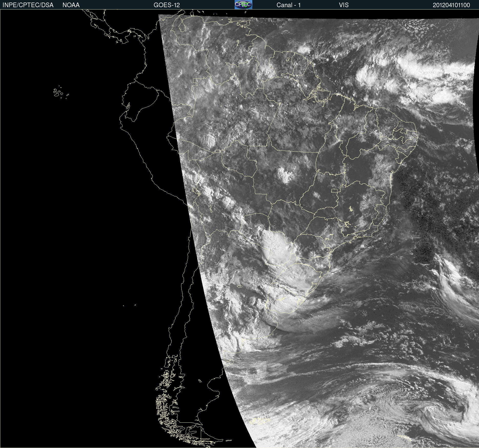Click the GOES-12 satellite label
Image resolution: width=479 pixels, height=448 pixels.
pyautogui.click(x=167, y=5)
